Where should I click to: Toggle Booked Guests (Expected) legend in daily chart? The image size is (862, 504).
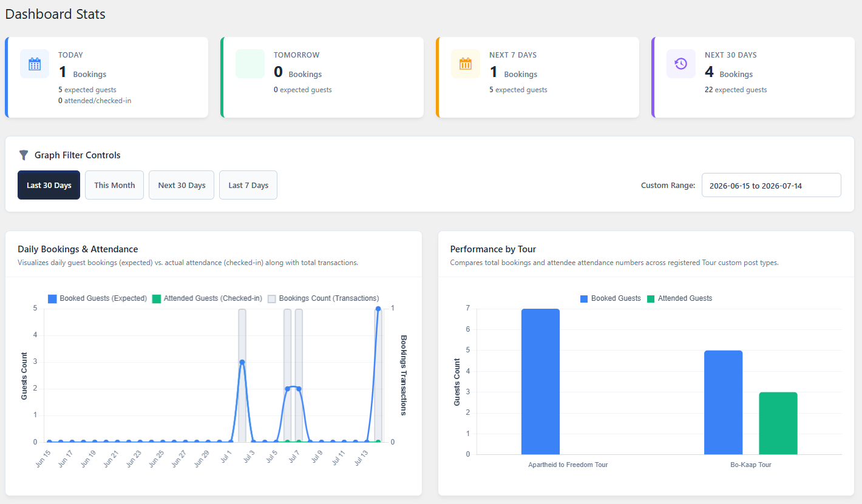pyautogui.click(x=98, y=298)
